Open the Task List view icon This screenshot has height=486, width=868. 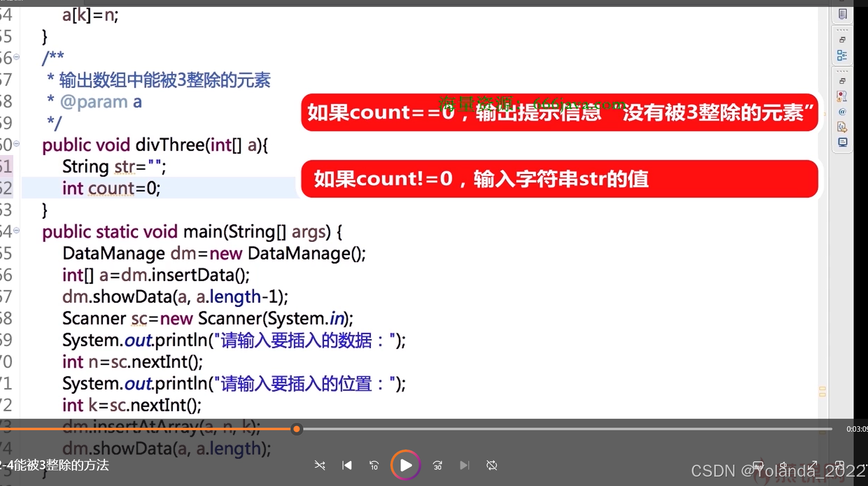[842, 14]
